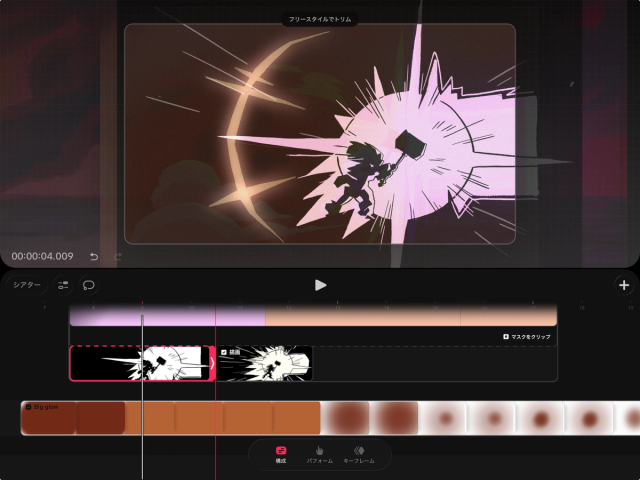640x480 pixels.
Task: Click the シアター (Theater) button
Action: [27, 285]
